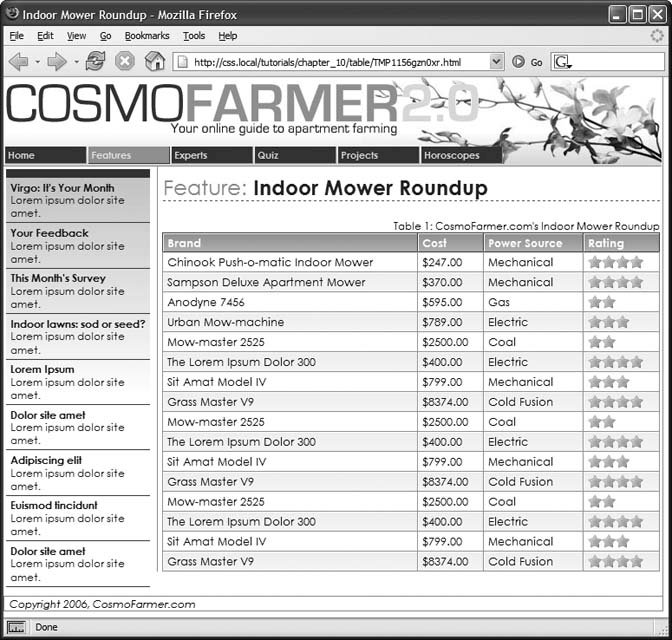This screenshot has width=672, height=640.
Task: Open the Go menu
Action: (105, 36)
